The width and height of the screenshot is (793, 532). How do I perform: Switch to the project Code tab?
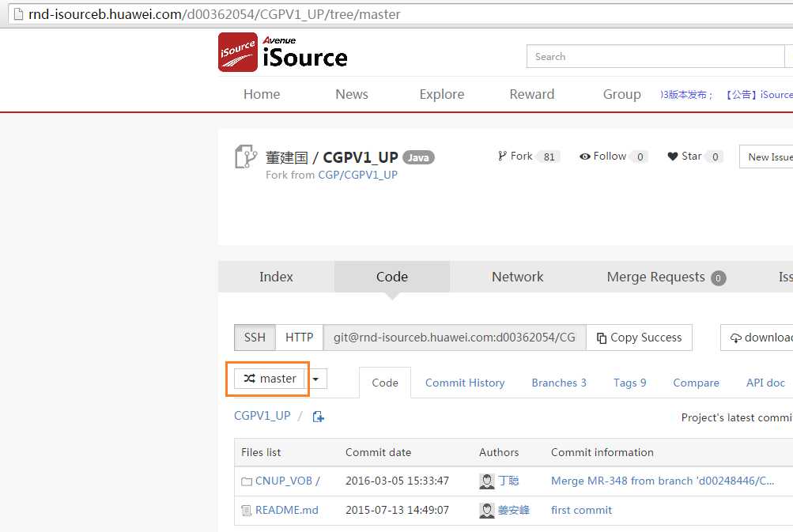(x=392, y=277)
